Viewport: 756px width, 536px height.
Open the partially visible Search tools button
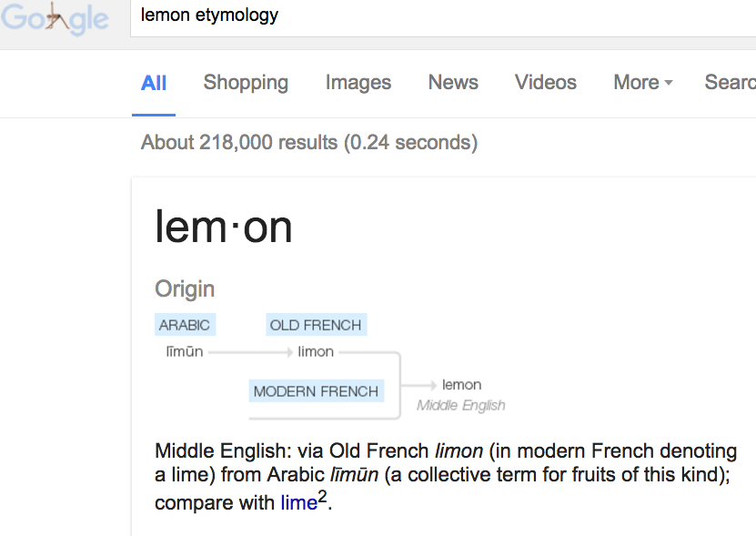tap(730, 83)
